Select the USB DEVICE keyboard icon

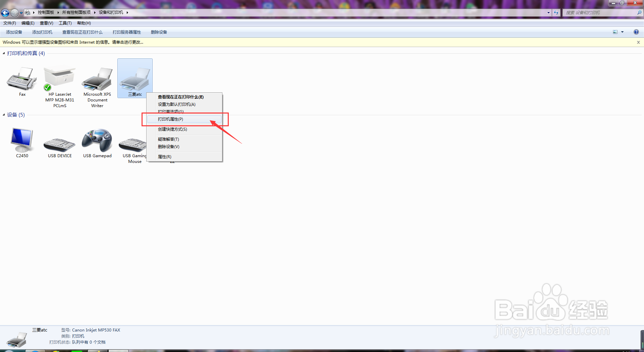pyautogui.click(x=60, y=144)
